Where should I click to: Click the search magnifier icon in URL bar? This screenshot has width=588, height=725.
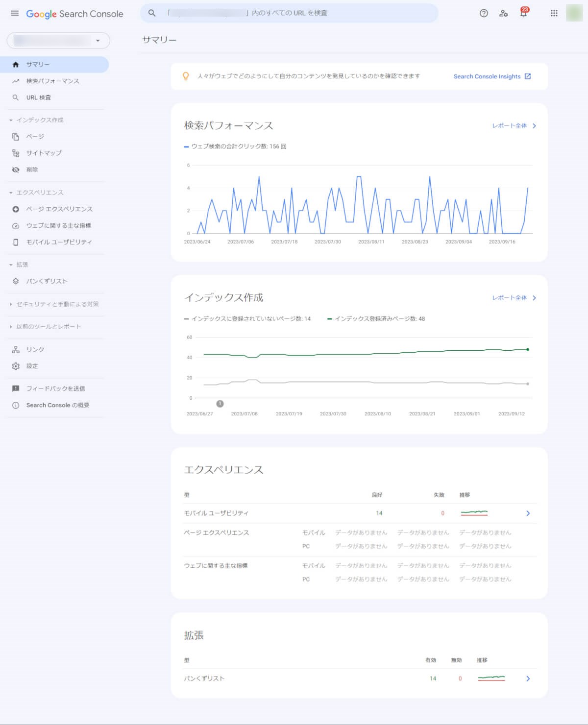(x=152, y=13)
